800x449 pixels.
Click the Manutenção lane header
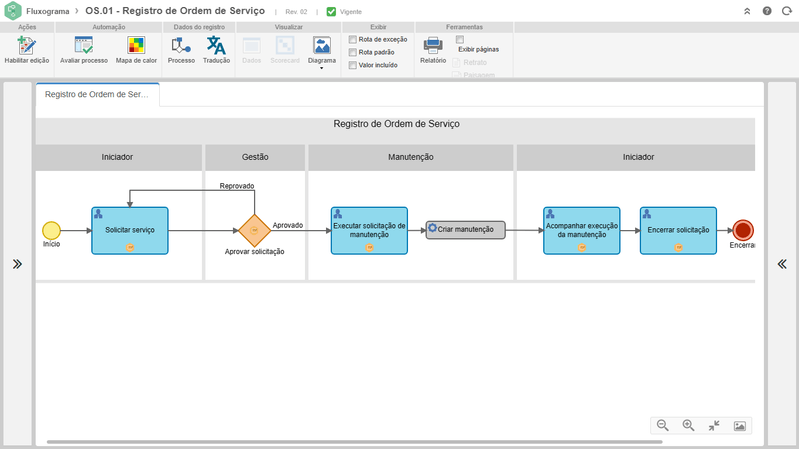pos(411,157)
